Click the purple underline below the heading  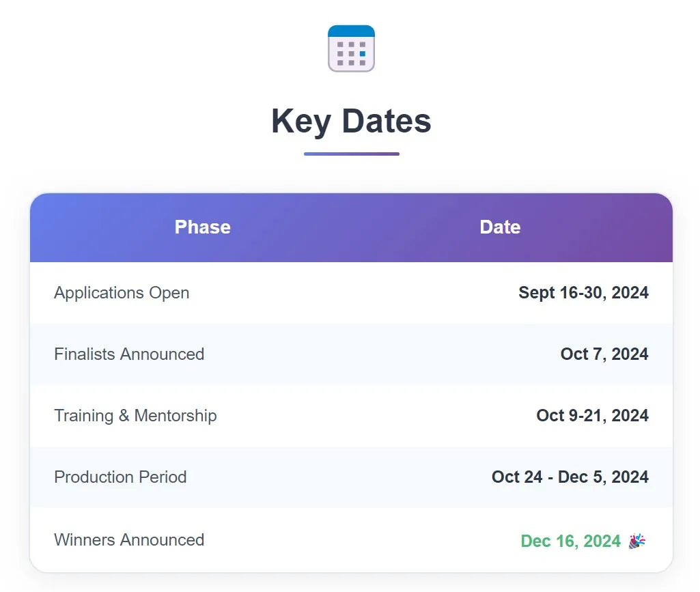[x=351, y=154]
